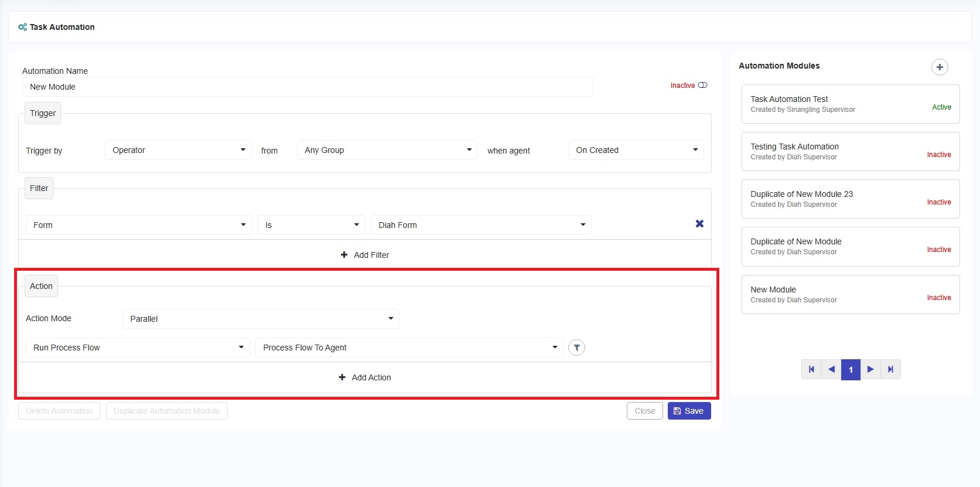The width and height of the screenshot is (980, 487).
Task: Jump to the last modules page
Action: (x=890, y=369)
